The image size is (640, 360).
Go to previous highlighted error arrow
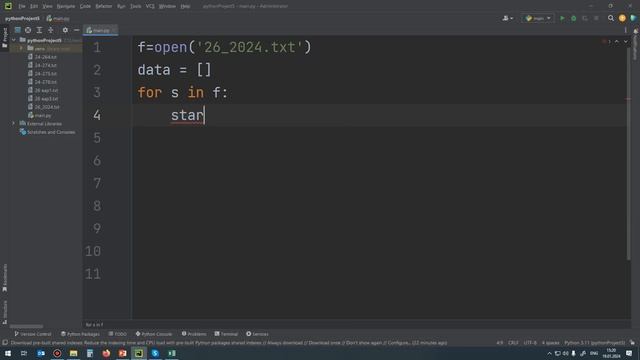tap(617, 42)
